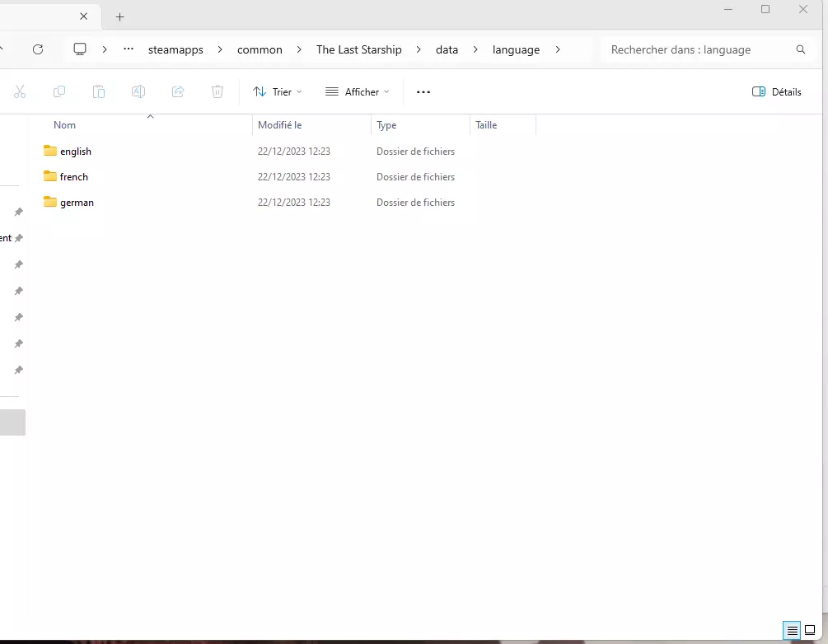Click the english folder icon
This screenshot has width=828, height=644.
50,151
